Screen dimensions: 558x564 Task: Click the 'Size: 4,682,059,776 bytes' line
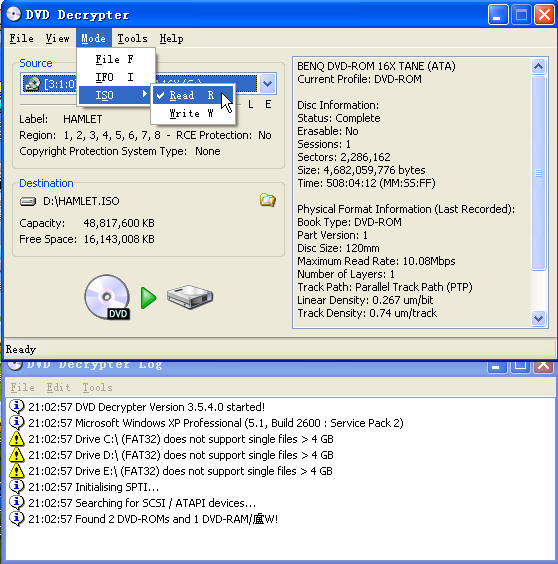(x=361, y=170)
